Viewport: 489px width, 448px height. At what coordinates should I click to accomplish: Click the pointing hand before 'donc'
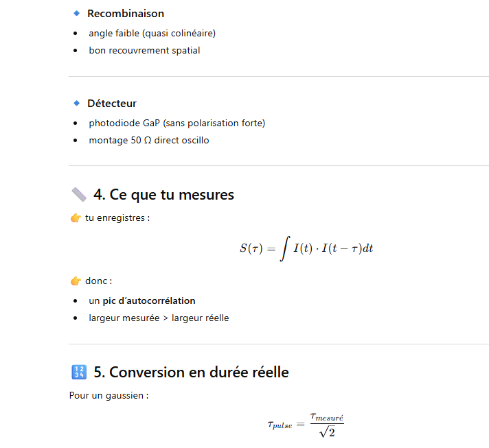tap(76, 281)
